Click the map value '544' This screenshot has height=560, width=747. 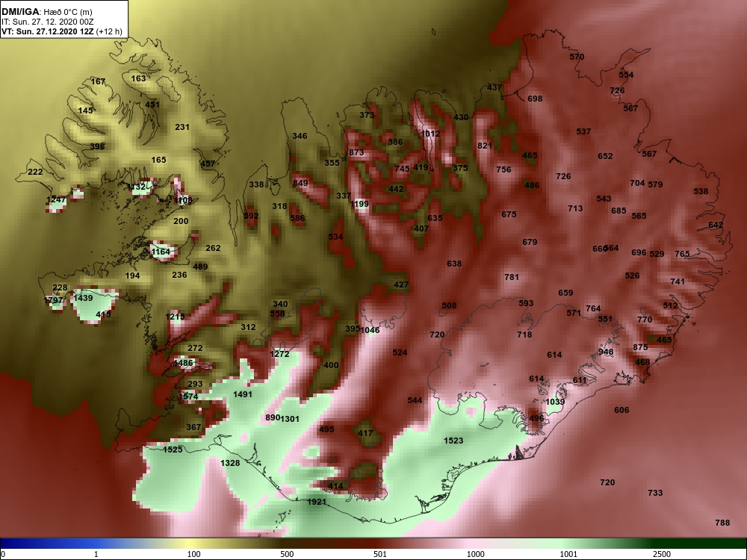pyautogui.click(x=415, y=400)
